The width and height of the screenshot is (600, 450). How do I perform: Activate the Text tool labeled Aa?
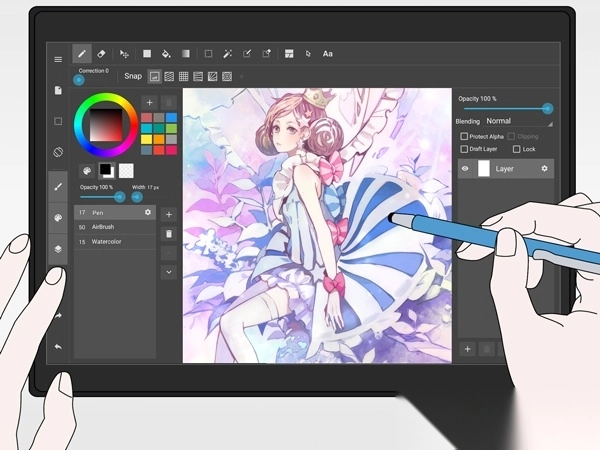click(x=327, y=53)
